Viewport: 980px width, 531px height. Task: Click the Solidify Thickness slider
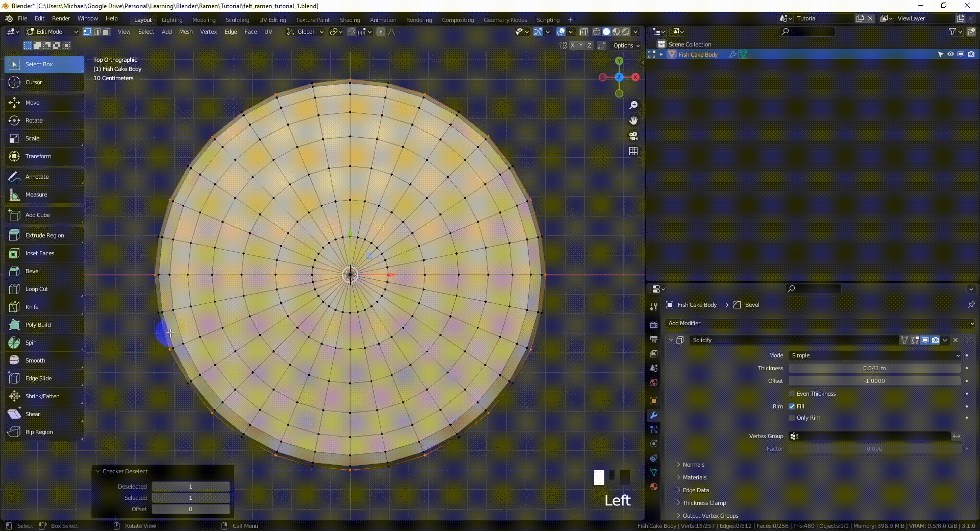874,368
